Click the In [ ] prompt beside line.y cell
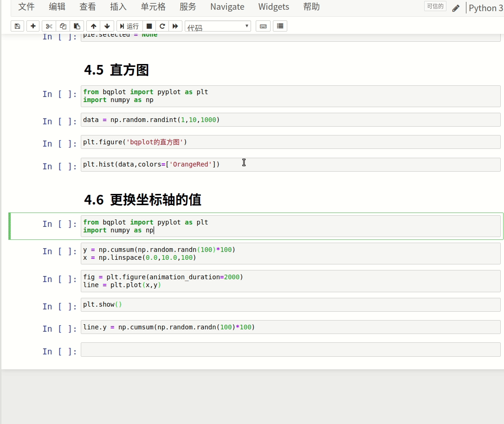Viewport: 504px width, 424px height. (59, 329)
